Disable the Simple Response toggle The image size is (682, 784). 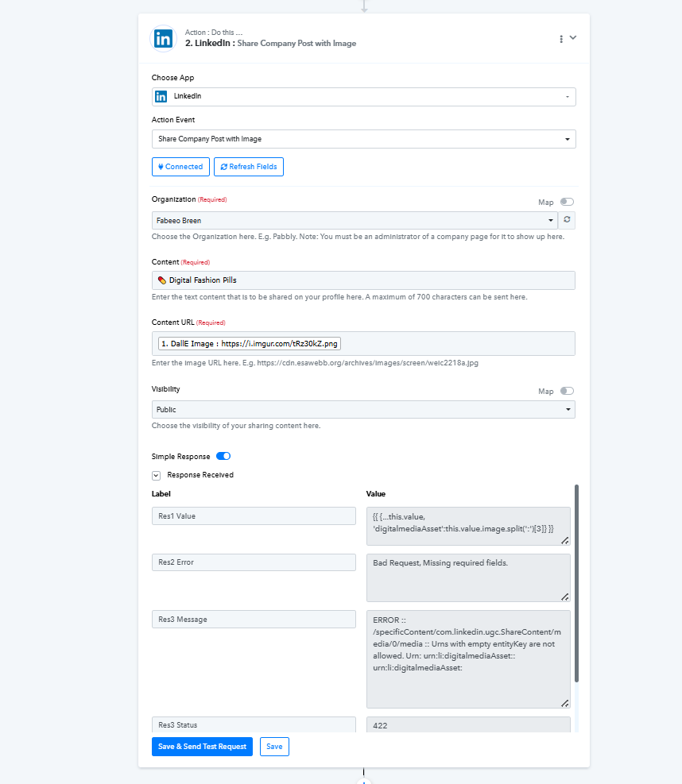[x=223, y=456]
